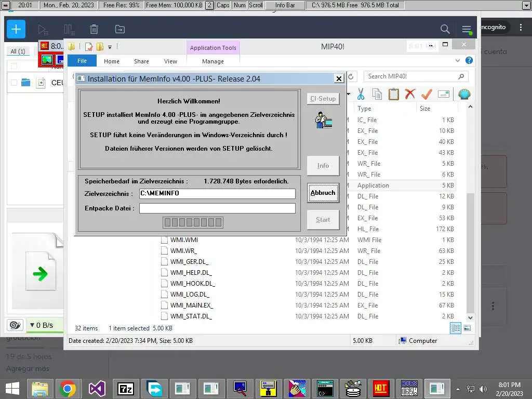Click the blue plus add button
This screenshot has width=532, height=399.
coord(16,29)
